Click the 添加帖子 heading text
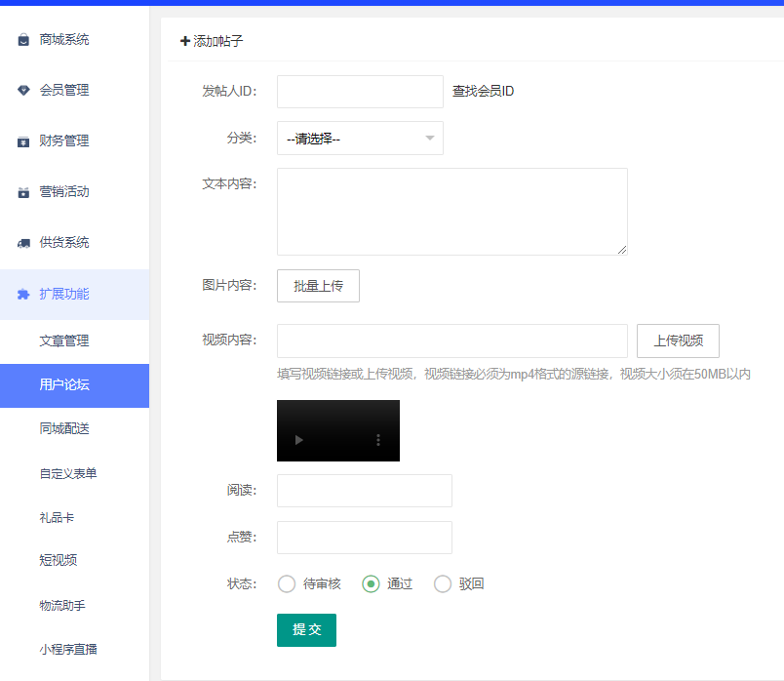784x681 pixels. tap(218, 41)
